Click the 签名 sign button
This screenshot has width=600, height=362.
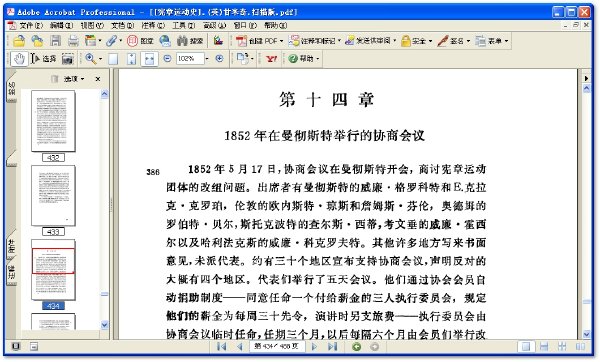[453, 41]
